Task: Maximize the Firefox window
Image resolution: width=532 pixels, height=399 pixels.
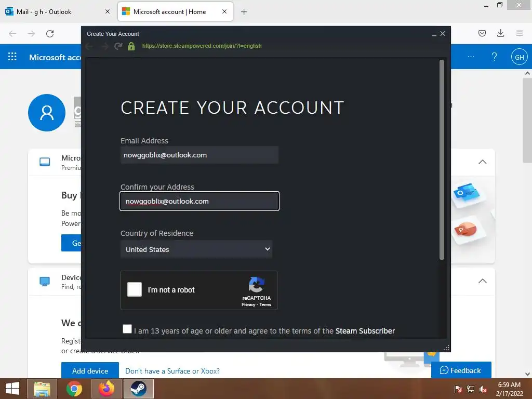Action: [x=499, y=5]
